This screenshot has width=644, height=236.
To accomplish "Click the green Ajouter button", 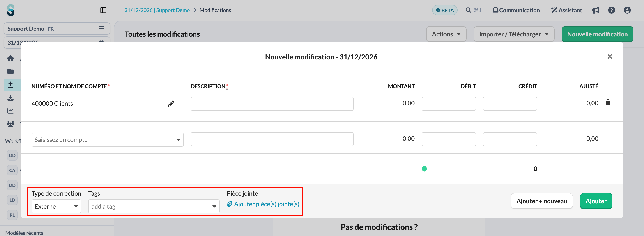I will pos(596,201).
